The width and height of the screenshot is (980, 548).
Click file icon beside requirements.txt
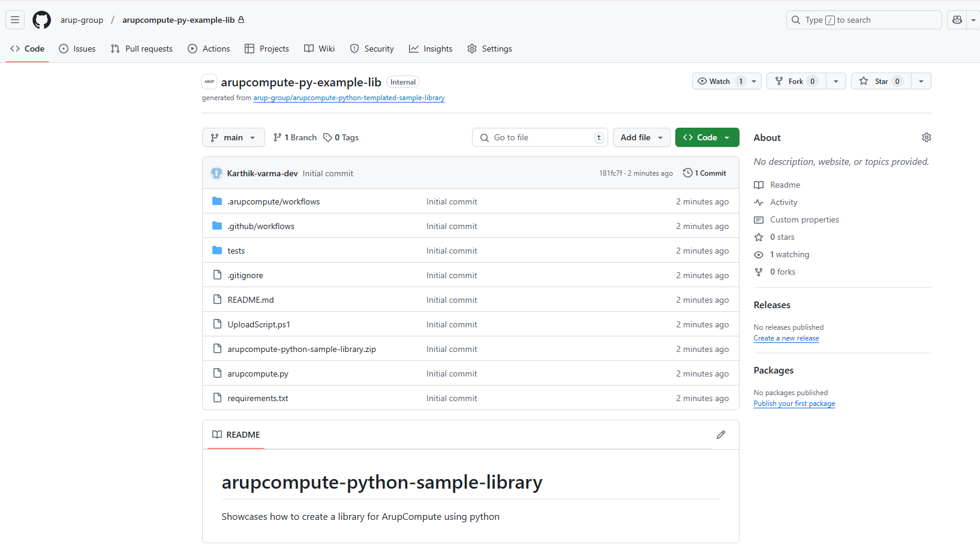coord(217,398)
